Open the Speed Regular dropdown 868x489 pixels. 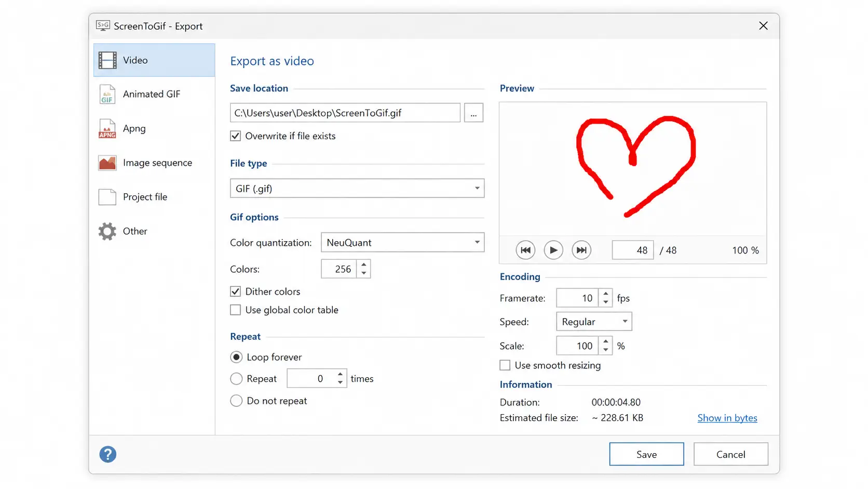point(594,322)
